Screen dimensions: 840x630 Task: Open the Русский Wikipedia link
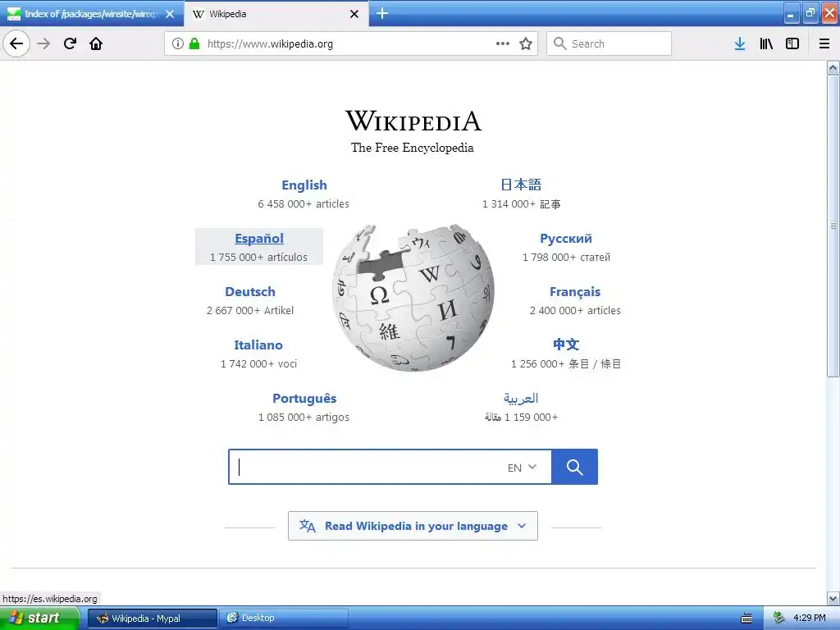click(566, 239)
